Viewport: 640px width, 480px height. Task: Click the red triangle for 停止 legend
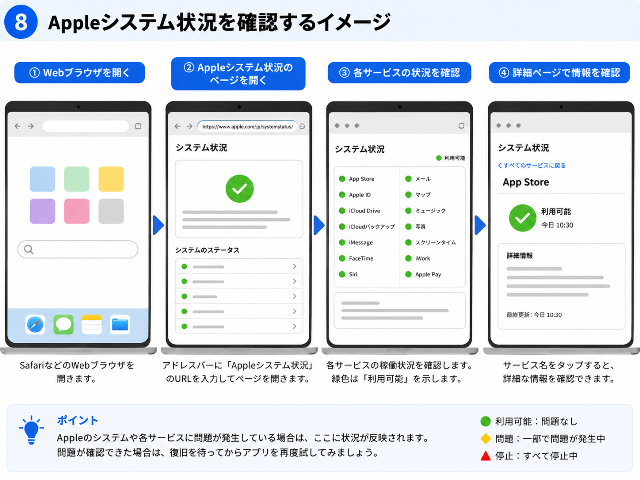485,456
